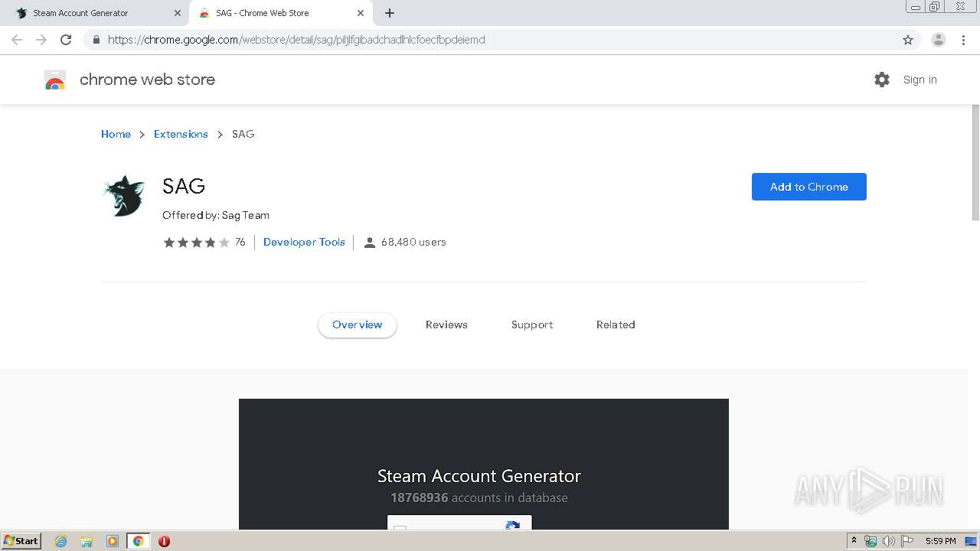Click the 68,480 users text
980x551 pixels.
click(x=413, y=242)
